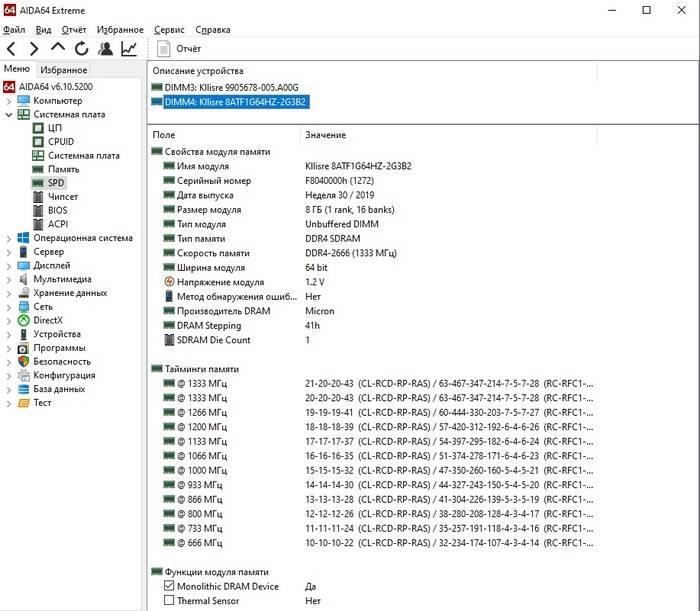Click the Отчёт report page icon
700x611 pixels.
164,49
